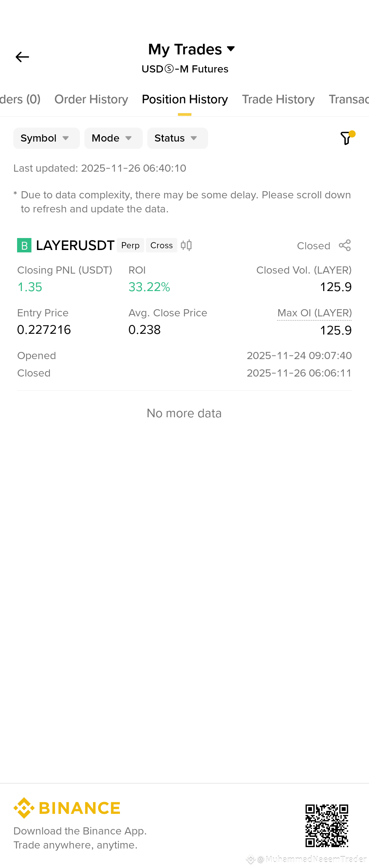
Task: Open the Status filter dropdown
Action: point(178,138)
